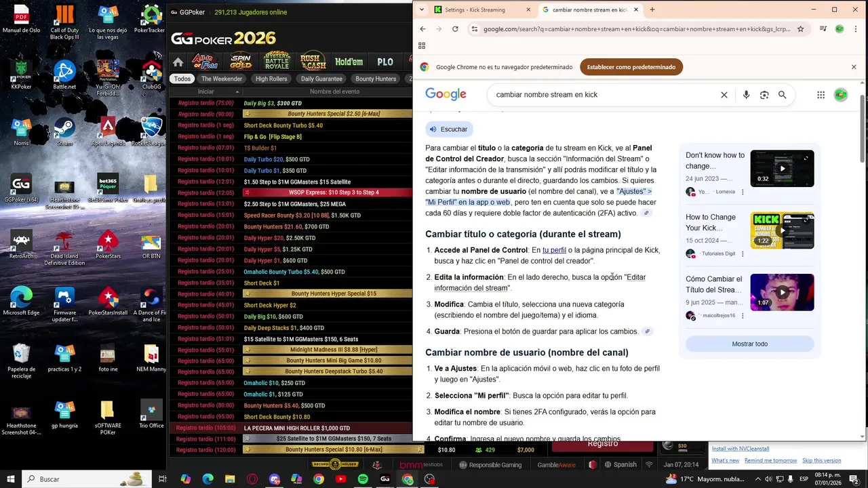Open Daily Big $3, $300 GTD tournament

(290, 103)
